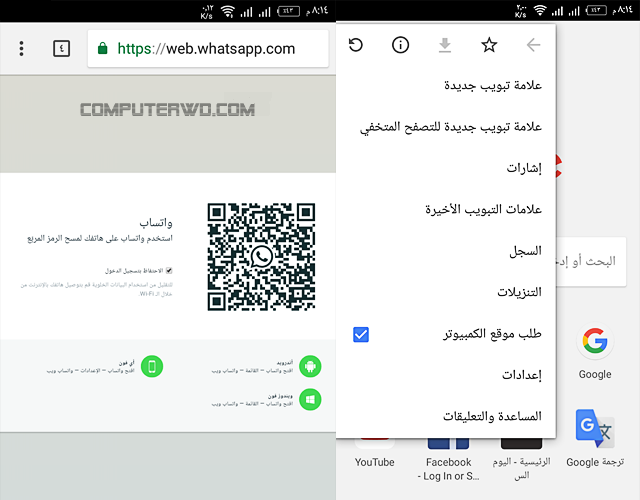Bookmark the page with the star icon

click(489, 45)
